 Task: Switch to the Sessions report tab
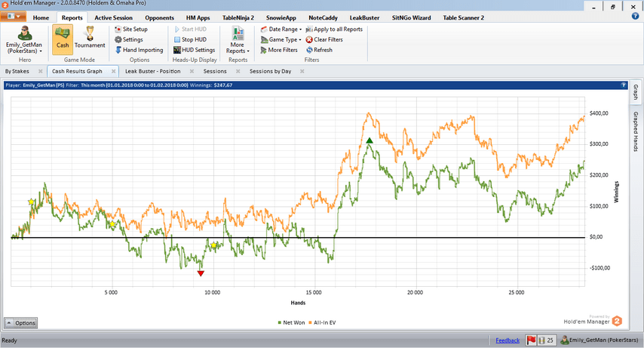click(x=215, y=71)
